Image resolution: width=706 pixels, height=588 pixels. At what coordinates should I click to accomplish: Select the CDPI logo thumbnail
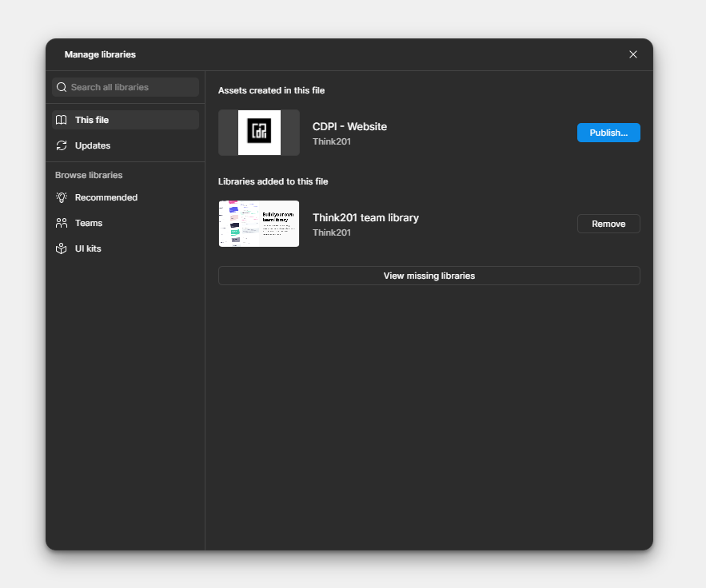(259, 133)
